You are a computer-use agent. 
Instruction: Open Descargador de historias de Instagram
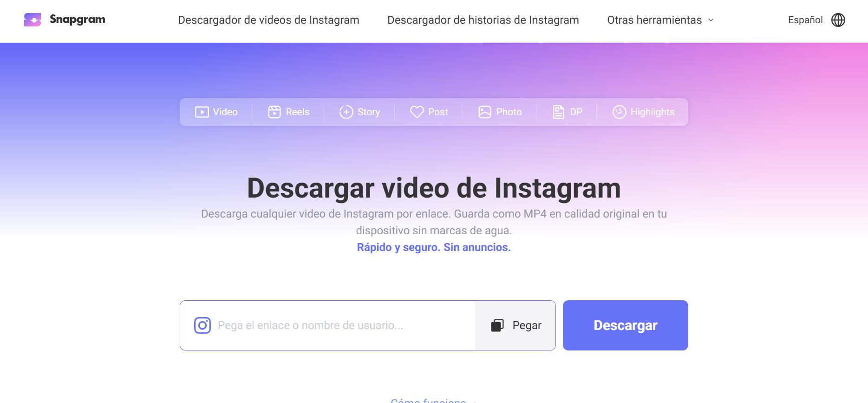483,20
